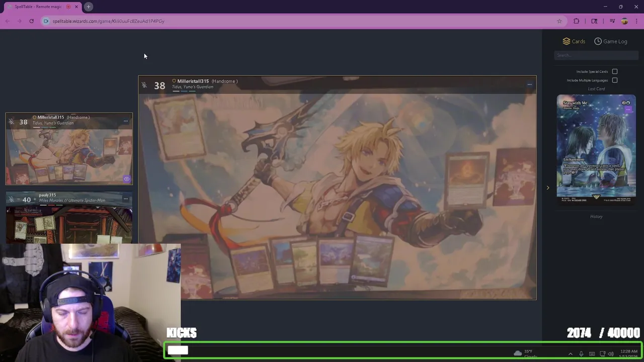This screenshot has height=362, width=644.
Task: Open a new browser tab
Action: (88, 7)
